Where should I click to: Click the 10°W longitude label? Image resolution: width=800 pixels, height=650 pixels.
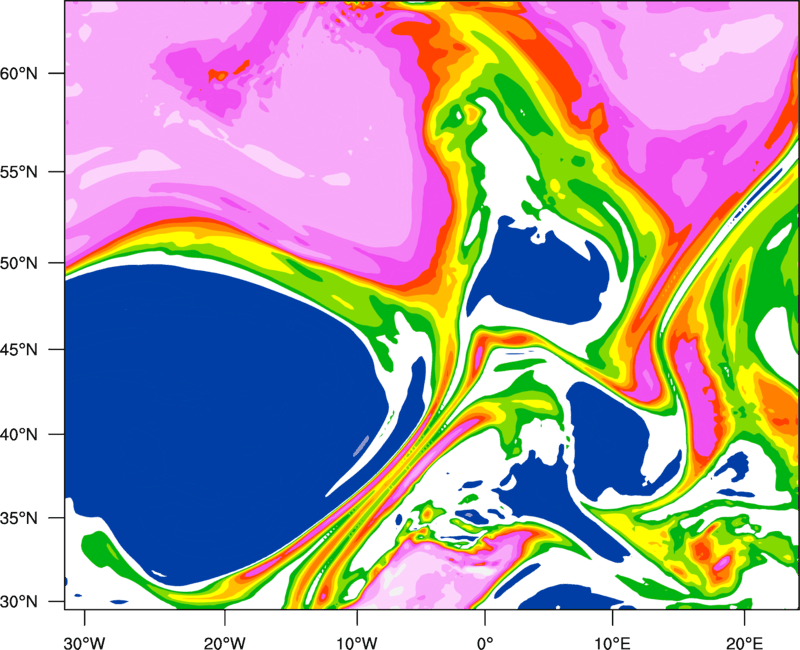pos(356,643)
